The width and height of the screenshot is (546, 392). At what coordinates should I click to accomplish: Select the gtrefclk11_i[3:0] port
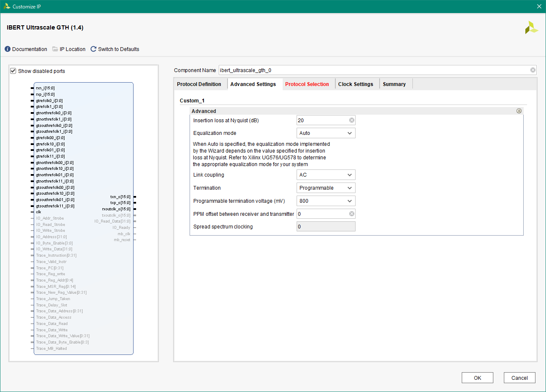tap(50, 156)
